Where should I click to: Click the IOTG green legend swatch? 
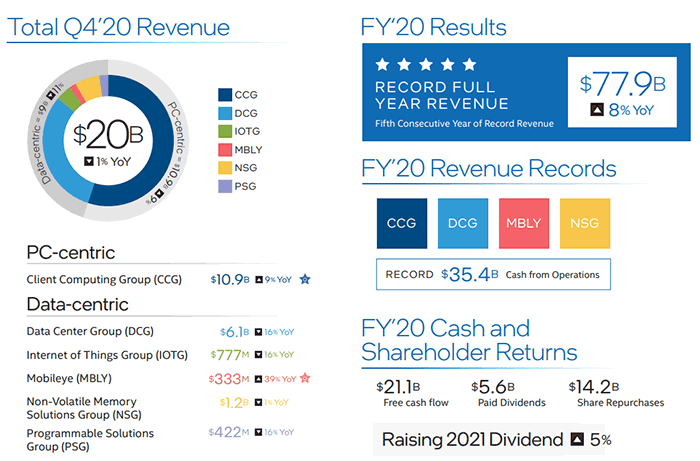click(x=225, y=131)
